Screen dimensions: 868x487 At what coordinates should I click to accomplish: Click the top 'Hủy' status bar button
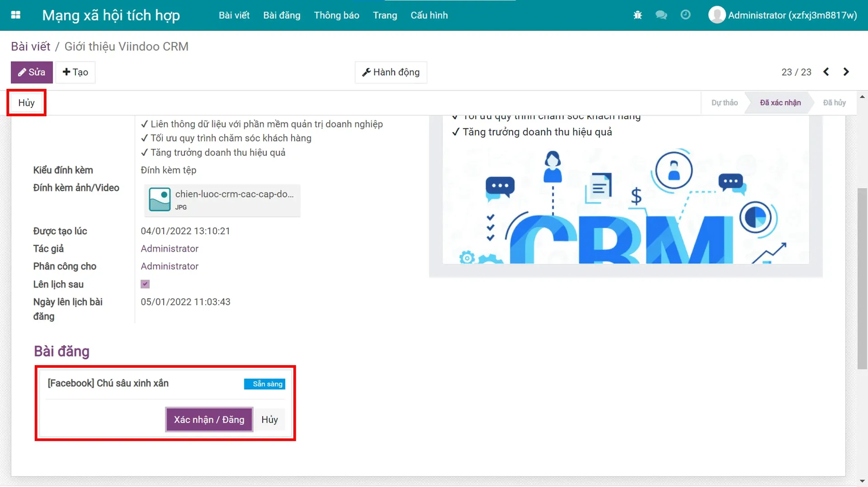26,103
